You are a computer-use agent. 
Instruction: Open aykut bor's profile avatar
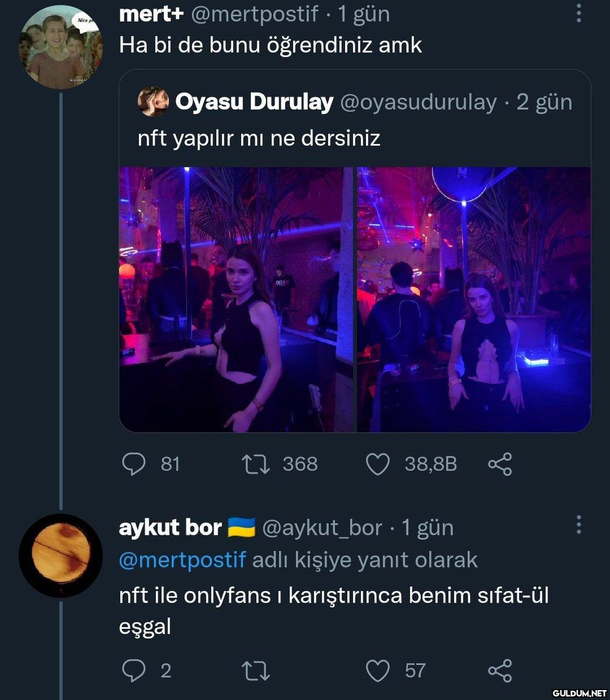tap(61, 555)
